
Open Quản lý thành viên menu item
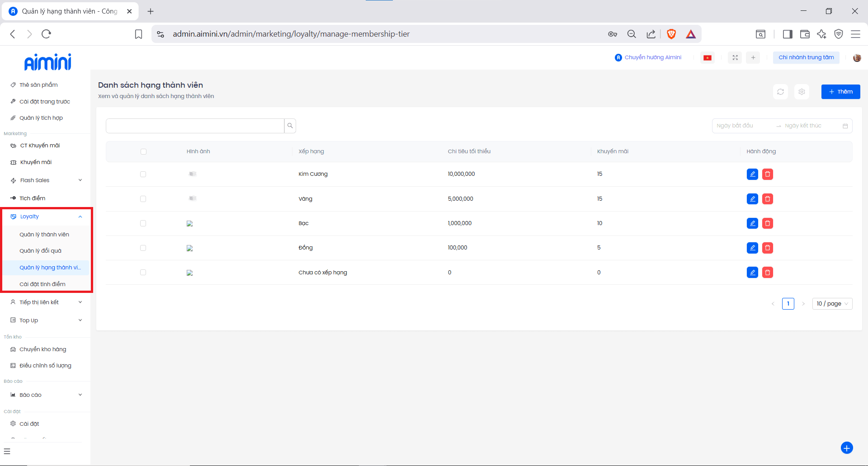(x=44, y=235)
